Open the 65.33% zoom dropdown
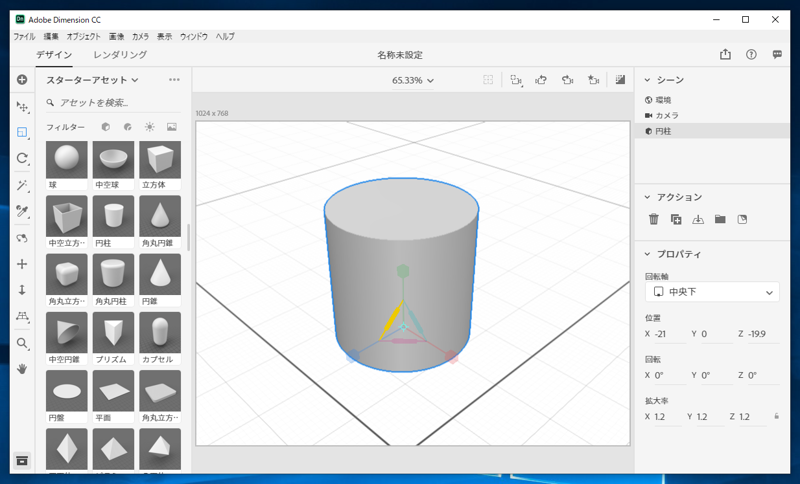This screenshot has width=800, height=484. tap(413, 81)
